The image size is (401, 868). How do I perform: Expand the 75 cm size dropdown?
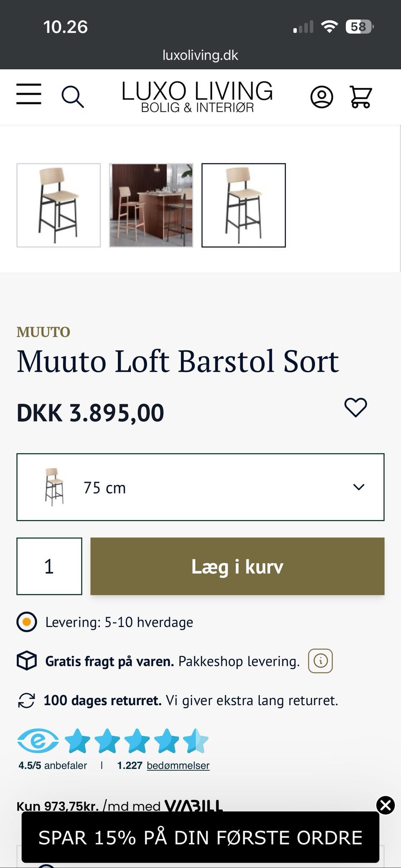[x=200, y=487]
